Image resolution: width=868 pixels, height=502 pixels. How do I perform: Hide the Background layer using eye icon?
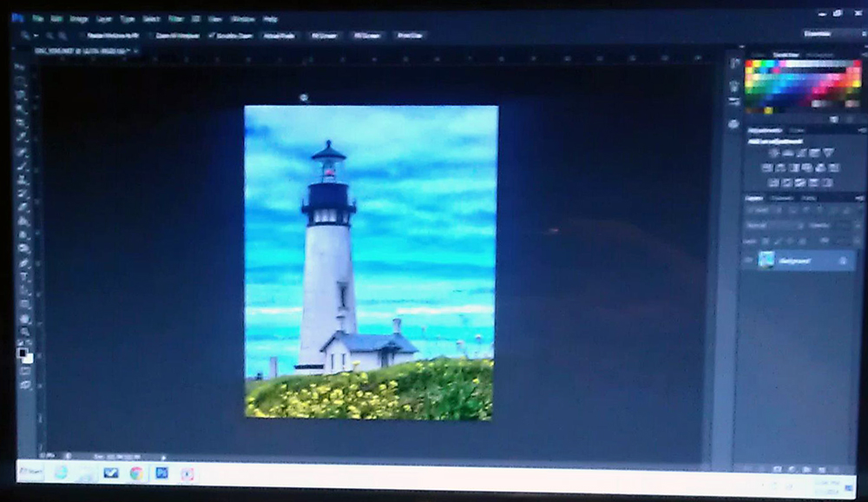747,260
